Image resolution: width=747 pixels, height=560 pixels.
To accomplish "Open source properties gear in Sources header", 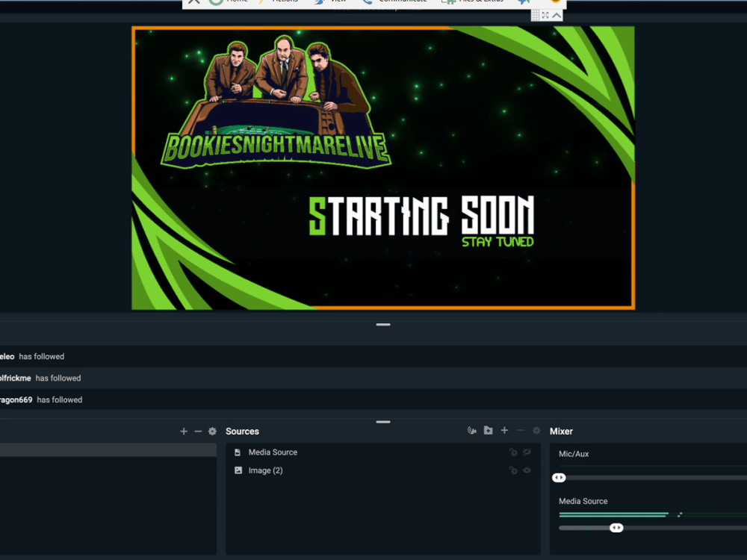I will (x=536, y=431).
